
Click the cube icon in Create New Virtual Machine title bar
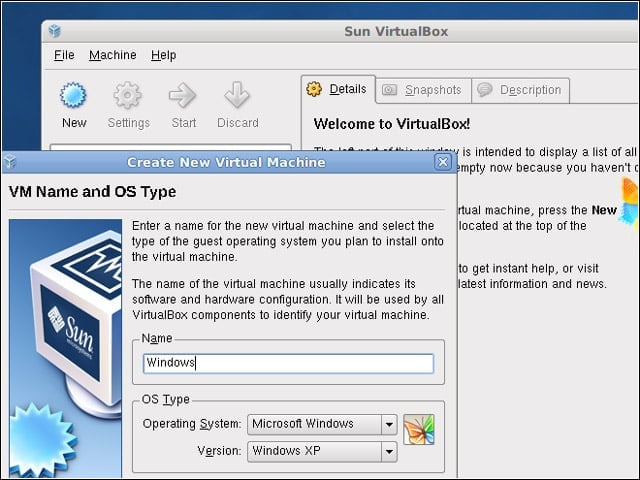click(9, 162)
